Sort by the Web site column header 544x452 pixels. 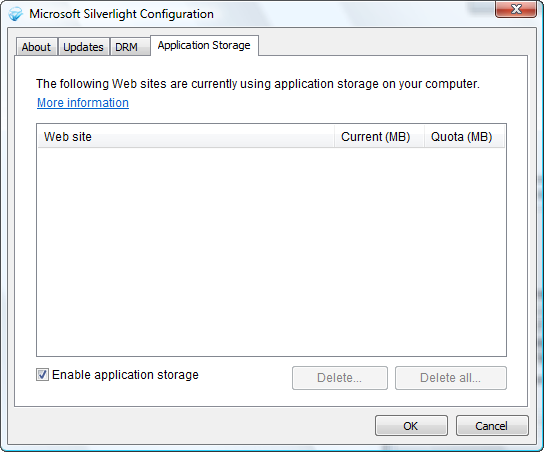[186, 137]
